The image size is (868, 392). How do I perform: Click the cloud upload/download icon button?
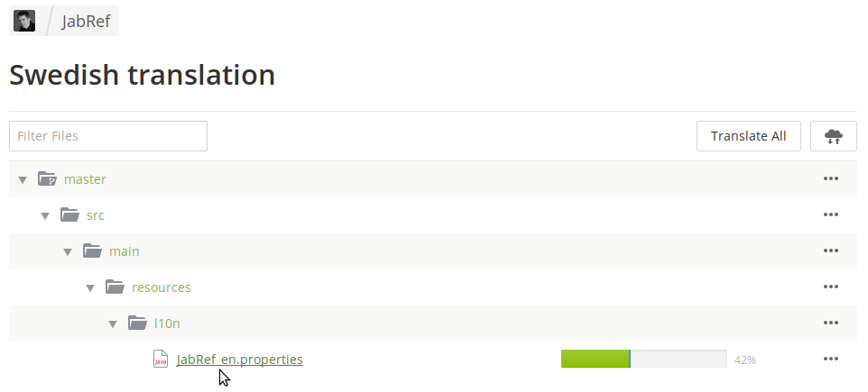833,136
